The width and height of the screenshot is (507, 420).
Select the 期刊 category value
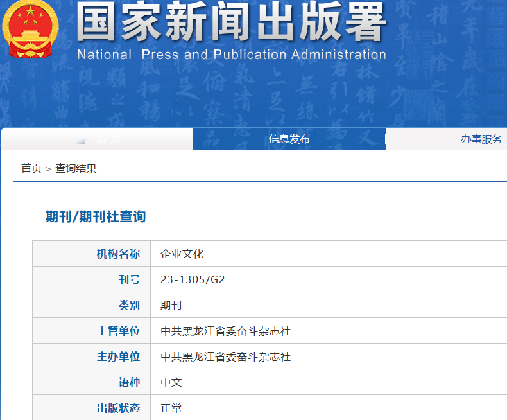coord(171,305)
